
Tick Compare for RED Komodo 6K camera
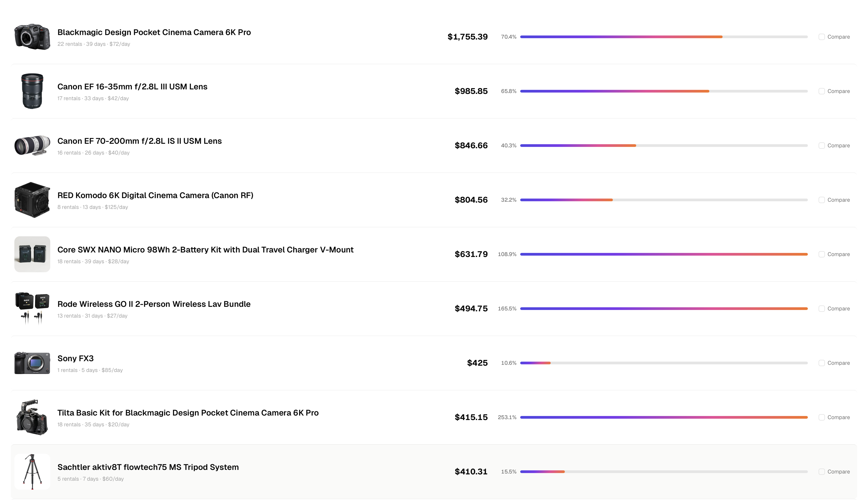[x=822, y=199]
